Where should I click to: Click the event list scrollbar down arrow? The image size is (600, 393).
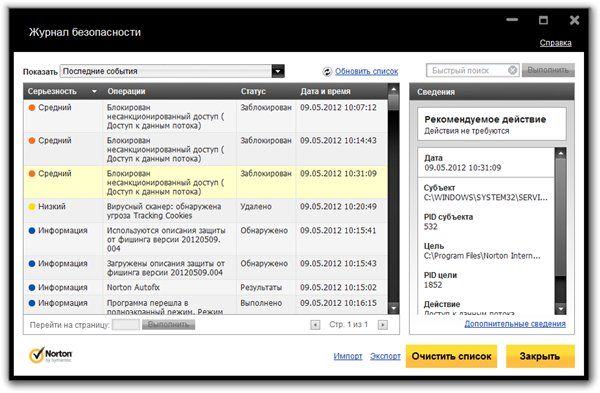(393, 308)
